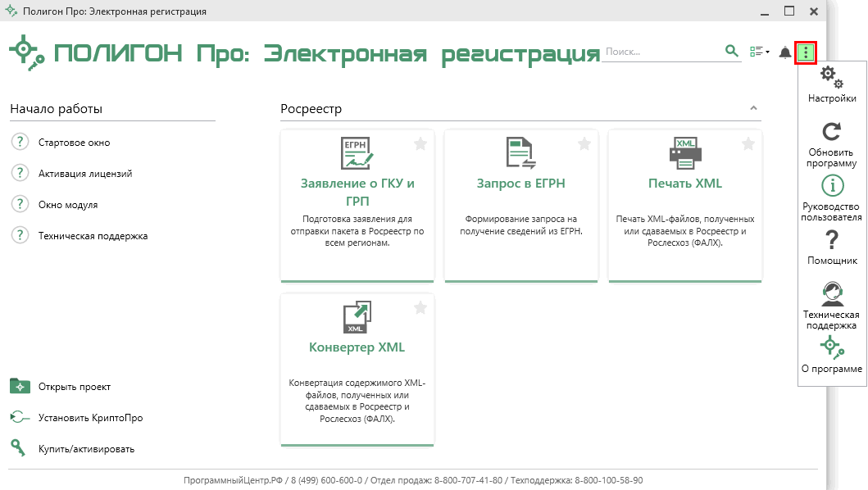This screenshot has width=868, height=490.
Task: Open Окно модуля help topic
Action: click(x=68, y=205)
